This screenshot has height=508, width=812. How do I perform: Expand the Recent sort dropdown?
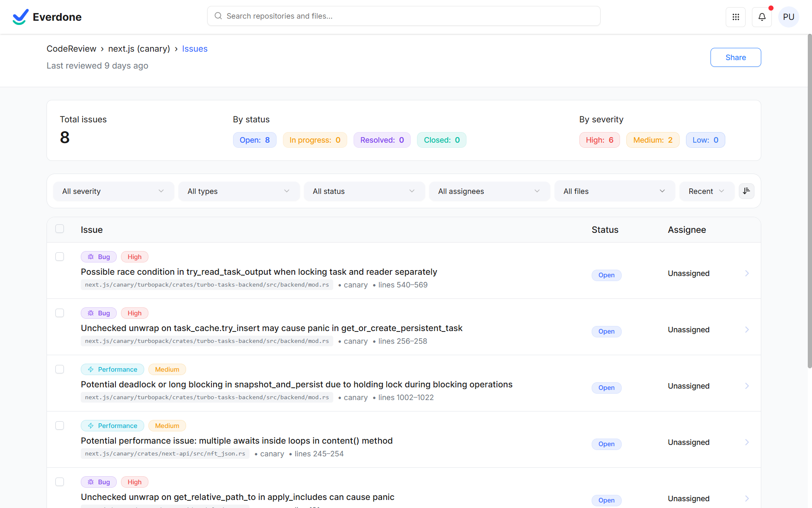click(706, 191)
